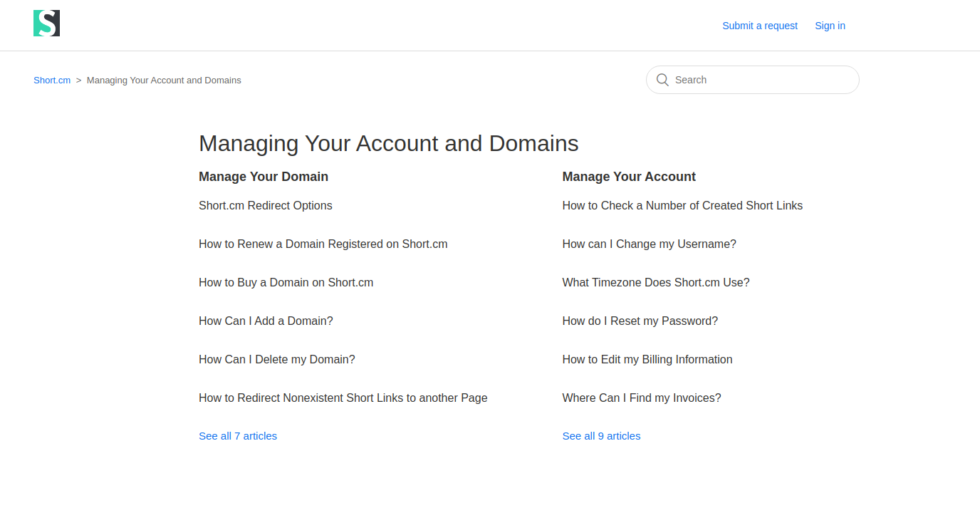Viewport: 980px width, 508px height.
Task: Open Short.cm Redirect Options article
Action: click(266, 205)
